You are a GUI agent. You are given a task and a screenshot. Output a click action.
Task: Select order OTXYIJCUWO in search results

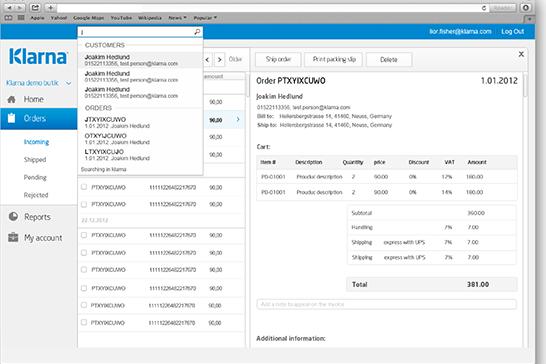(x=140, y=139)
